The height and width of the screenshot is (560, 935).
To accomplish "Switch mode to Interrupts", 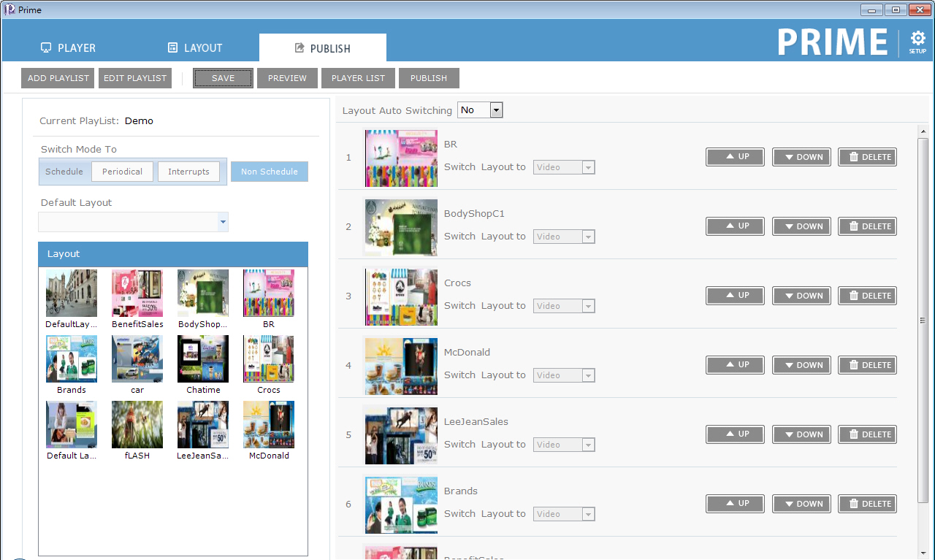I will point(188,172).
